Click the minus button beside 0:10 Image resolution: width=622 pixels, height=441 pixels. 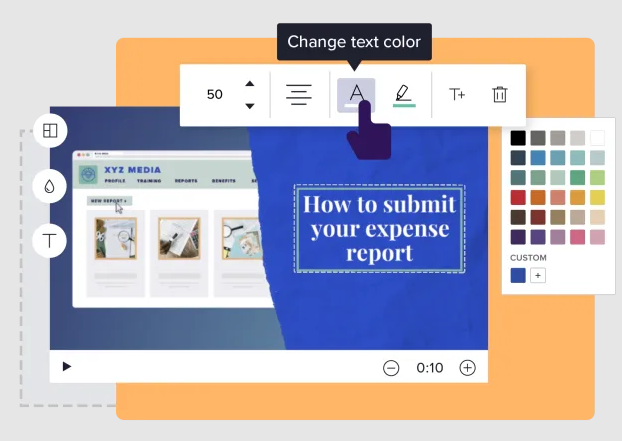[391, 368]
